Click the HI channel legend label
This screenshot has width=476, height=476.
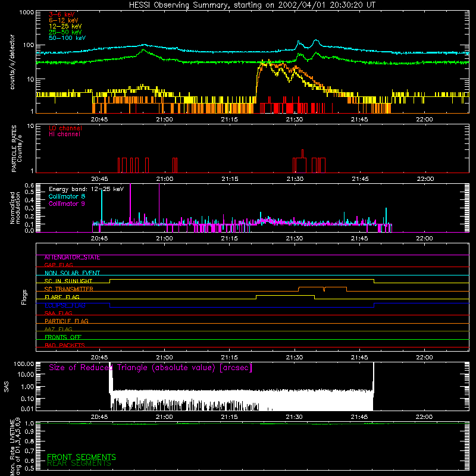click(64, 134)
